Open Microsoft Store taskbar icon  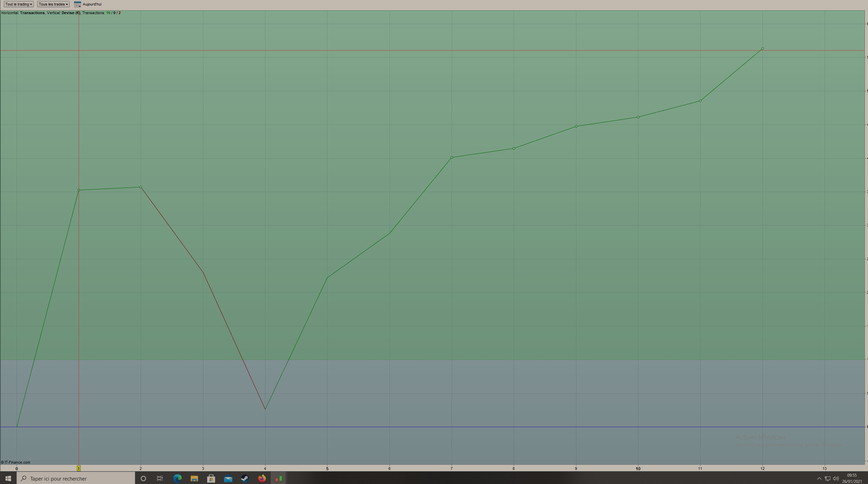click(x=211, y=478)
